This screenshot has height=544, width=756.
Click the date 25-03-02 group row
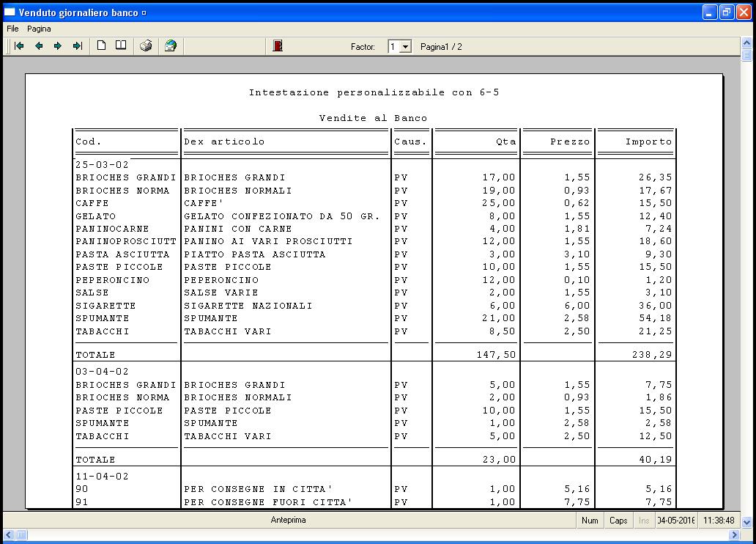pos(103,165)
